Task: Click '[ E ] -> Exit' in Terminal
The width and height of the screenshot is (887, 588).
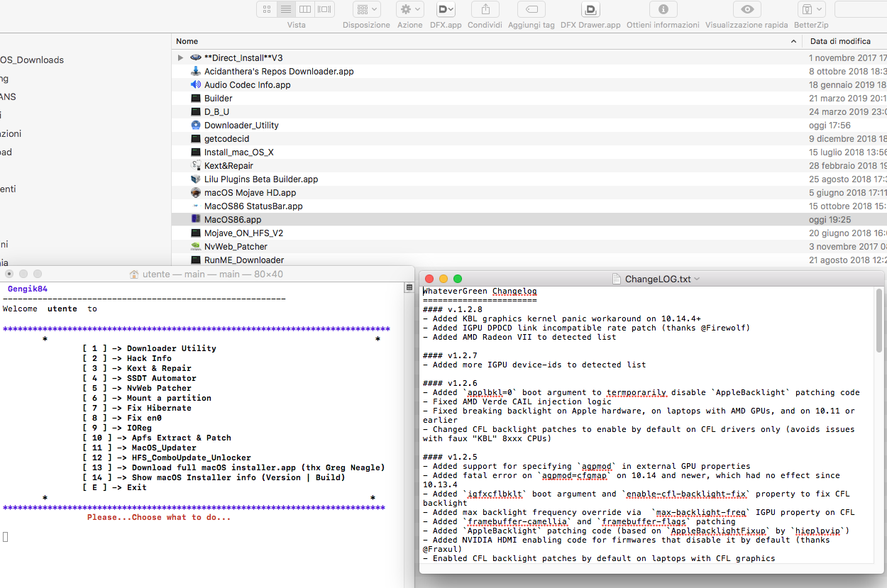Action: coord(115,487)
